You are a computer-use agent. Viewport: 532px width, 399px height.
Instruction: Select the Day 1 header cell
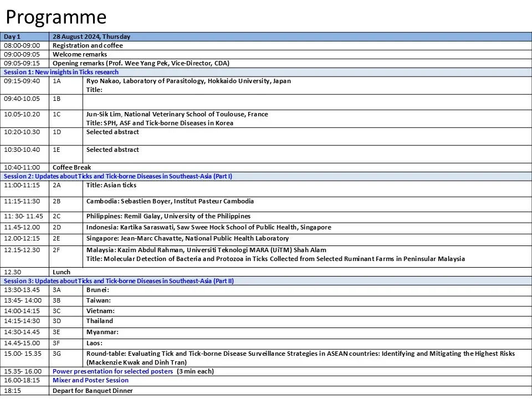point(24,37)
